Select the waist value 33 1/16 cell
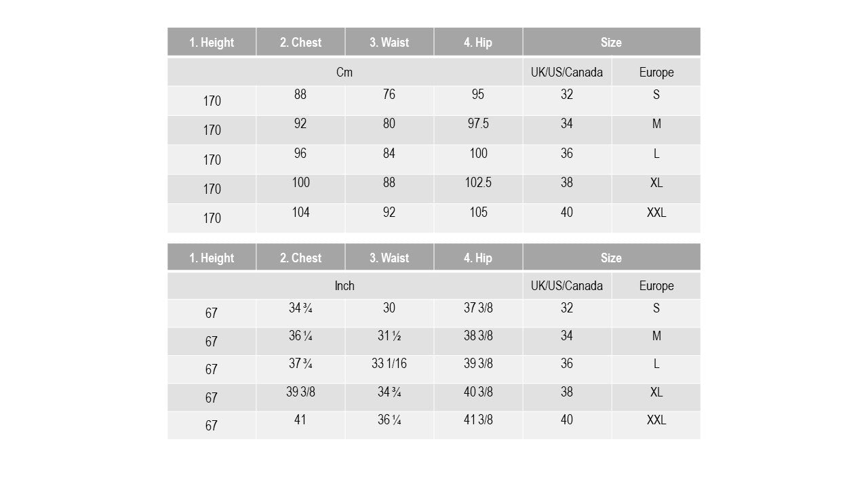 [389, 369]
